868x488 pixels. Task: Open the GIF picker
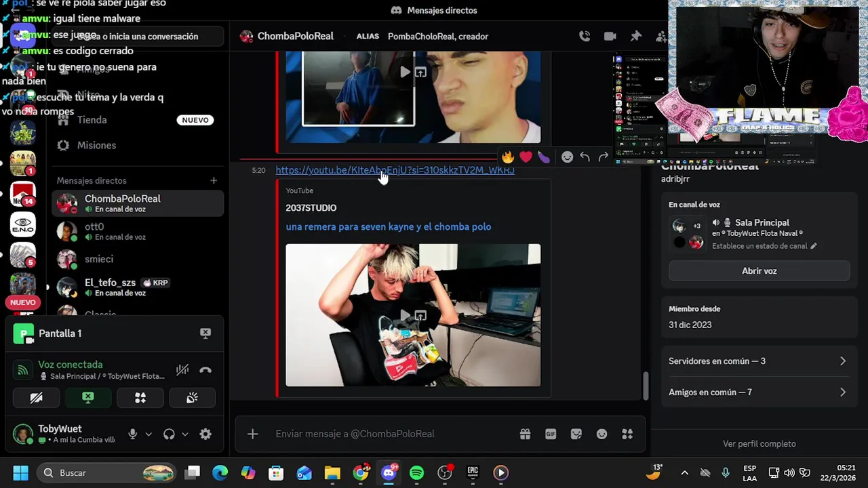tap(551, 434)
